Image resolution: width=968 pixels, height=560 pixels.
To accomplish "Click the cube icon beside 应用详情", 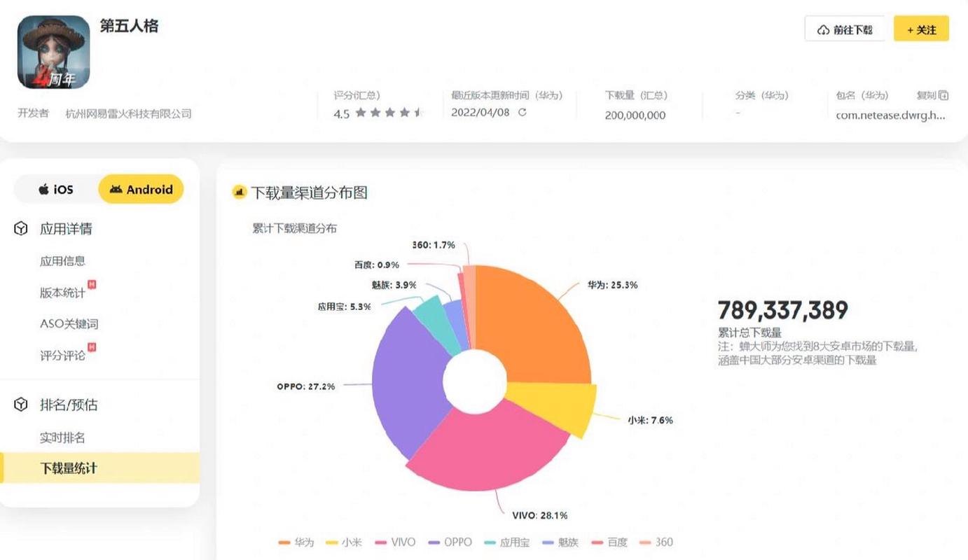I will tap(21, 228).
